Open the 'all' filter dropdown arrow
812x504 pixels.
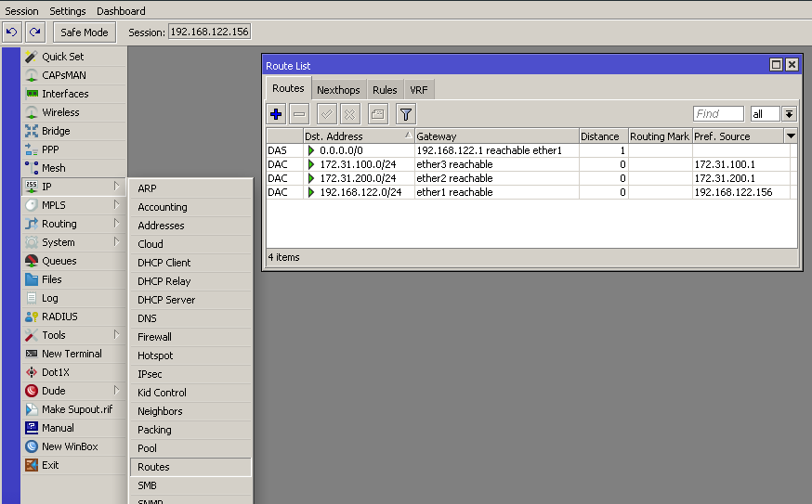click(x=789, y=114)
